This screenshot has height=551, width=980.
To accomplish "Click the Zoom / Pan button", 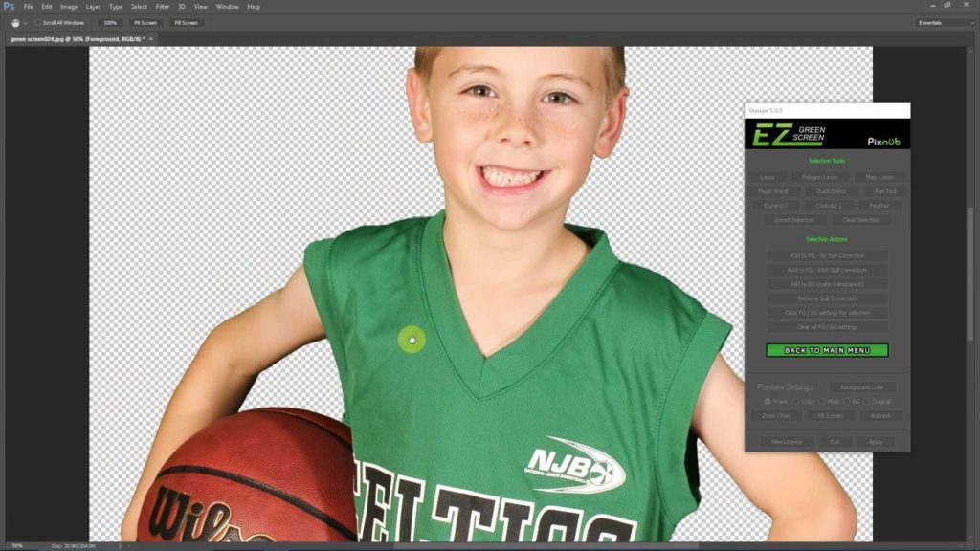I will click(775, 416).
